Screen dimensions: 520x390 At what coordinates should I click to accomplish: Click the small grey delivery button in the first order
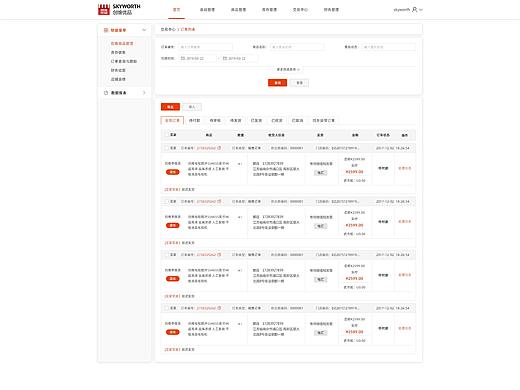320,173
